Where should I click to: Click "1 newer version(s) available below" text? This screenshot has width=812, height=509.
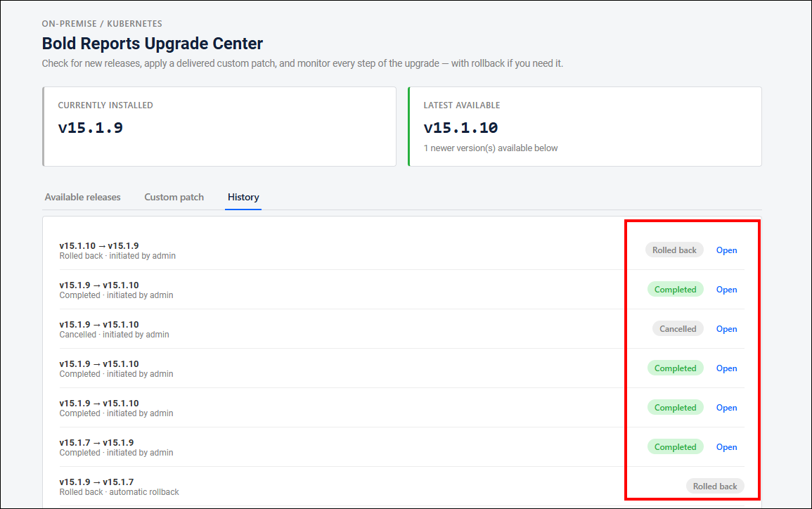click(x=491, y=148)
